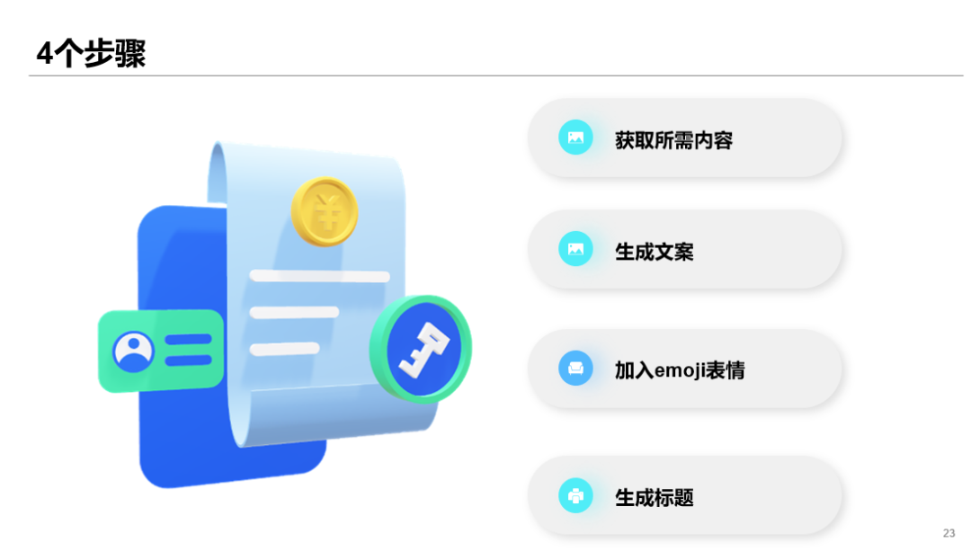Click the picture icon next to 生成文案

click(x=575, y=249)
